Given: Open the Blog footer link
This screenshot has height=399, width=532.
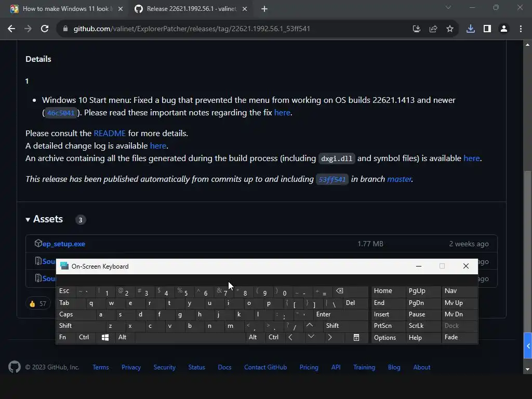Looking at the screenshot, I should 394,367.
